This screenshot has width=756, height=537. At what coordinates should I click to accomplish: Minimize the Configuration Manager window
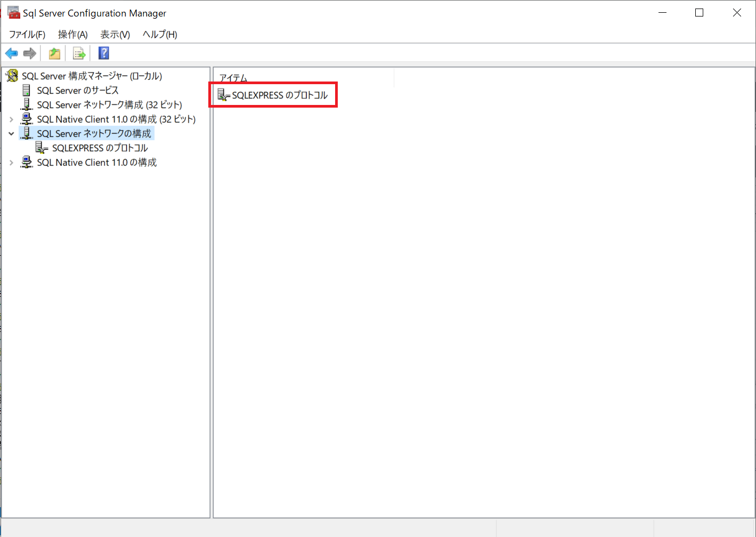pos(663,13)
